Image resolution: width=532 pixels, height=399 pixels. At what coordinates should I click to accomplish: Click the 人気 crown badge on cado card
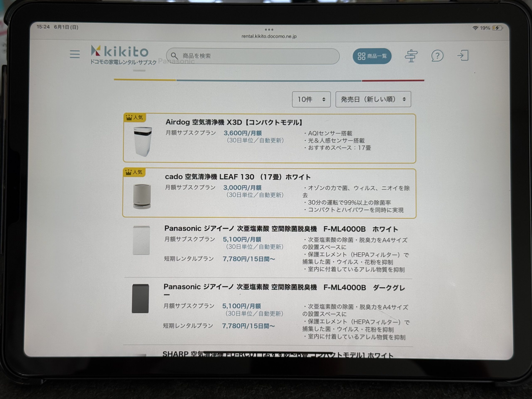point(134,172)
